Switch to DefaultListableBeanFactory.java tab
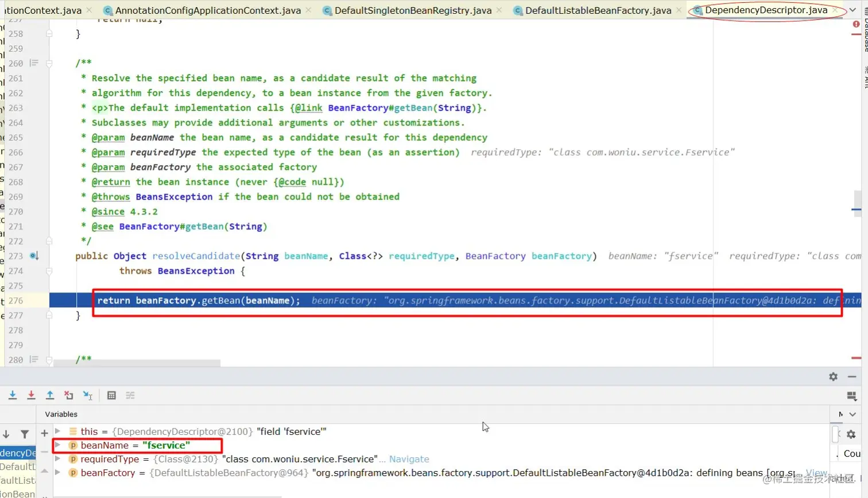Image resolution: width=868 pixels, height=498 pixels. [598, 10]
